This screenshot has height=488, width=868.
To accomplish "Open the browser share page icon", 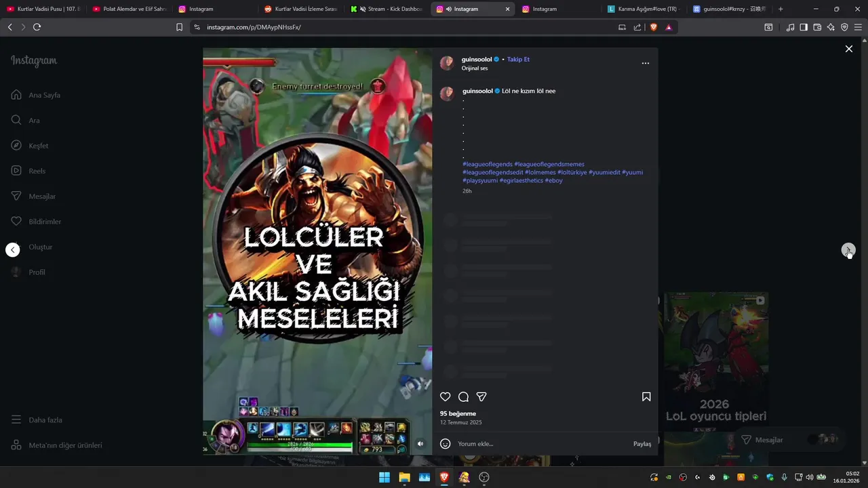I will pyautogui.click(x=637, y=27).
